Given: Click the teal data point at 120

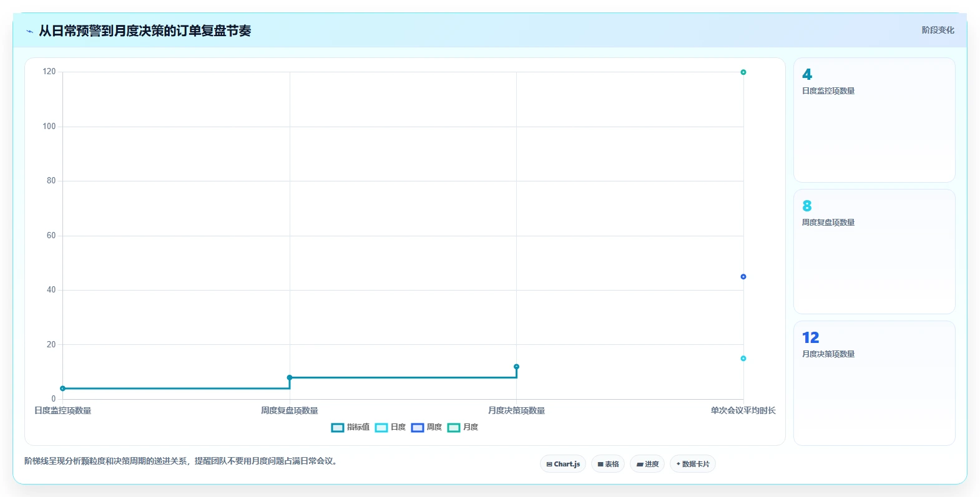Looking at the screenshot, I should [x=743, y=72].
